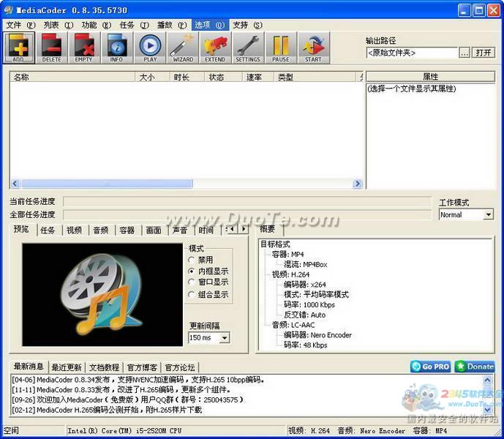Screen dimensions: 504x439
Task: Open the 最新消息 news tab
Action: click(x=29, y=367)
